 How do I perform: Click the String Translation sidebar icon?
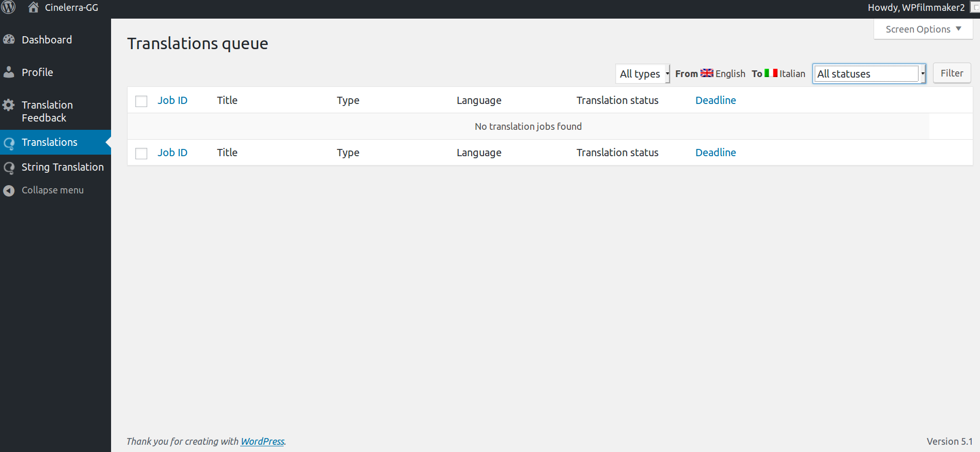pyautogui.click(x=9, y=168)
